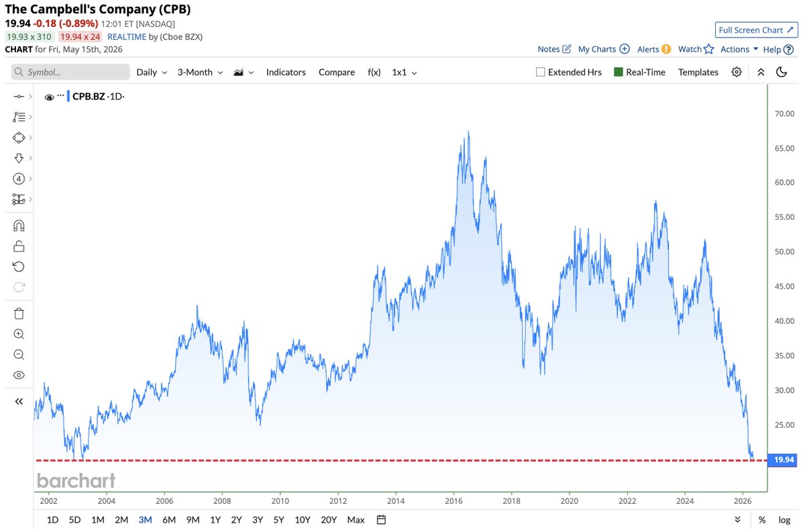Delete all drawings with the trash icon
The height and width of the screenshot is (532, 805).
19,313
